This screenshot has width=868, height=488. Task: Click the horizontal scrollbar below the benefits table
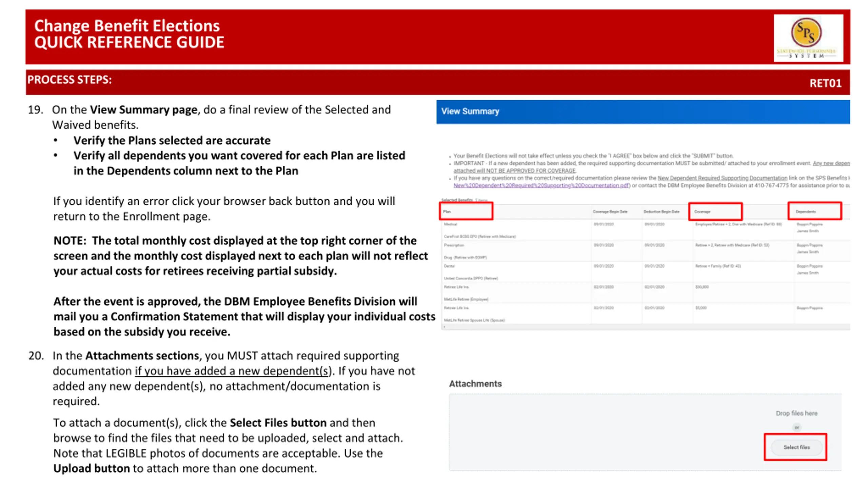(x=646, y=327)
